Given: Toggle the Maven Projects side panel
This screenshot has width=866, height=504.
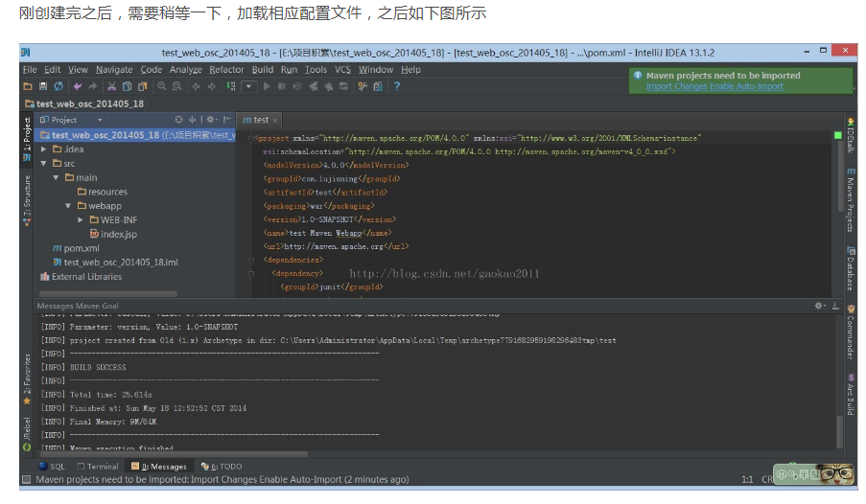Looking at the screenshot, I should [851, 200].
